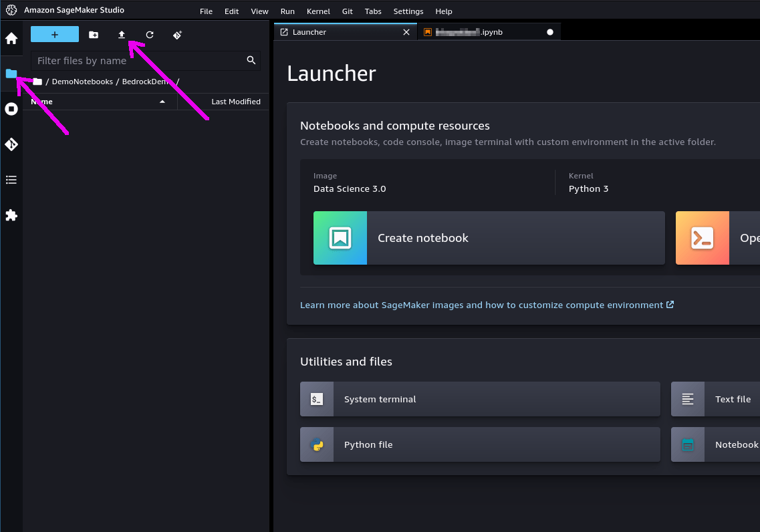Viewport: 760px width, 532px height.
Task: Click the Open image terminal icon
Action: [x=703, y=238]
